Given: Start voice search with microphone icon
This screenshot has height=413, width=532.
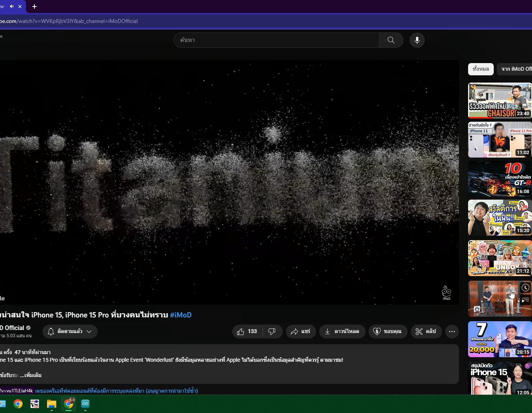Looking at the screenshot, I should point(417,40).
